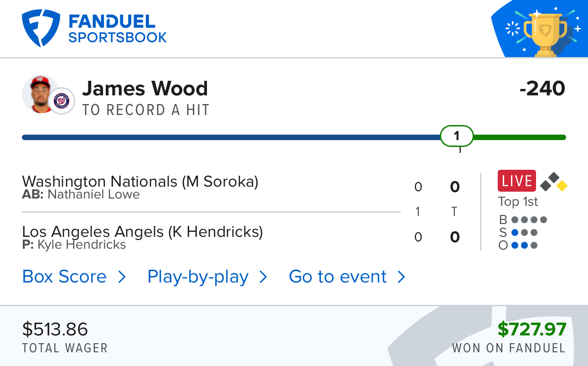Click the outs count indicator dots

(524, 246)
